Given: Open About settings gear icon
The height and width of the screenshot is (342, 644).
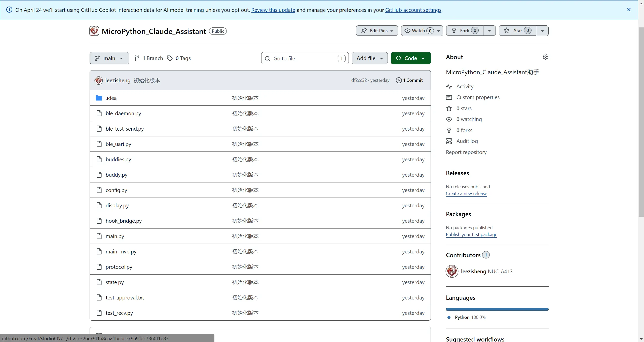Looking at the screenshot, I should click(545, 57).
